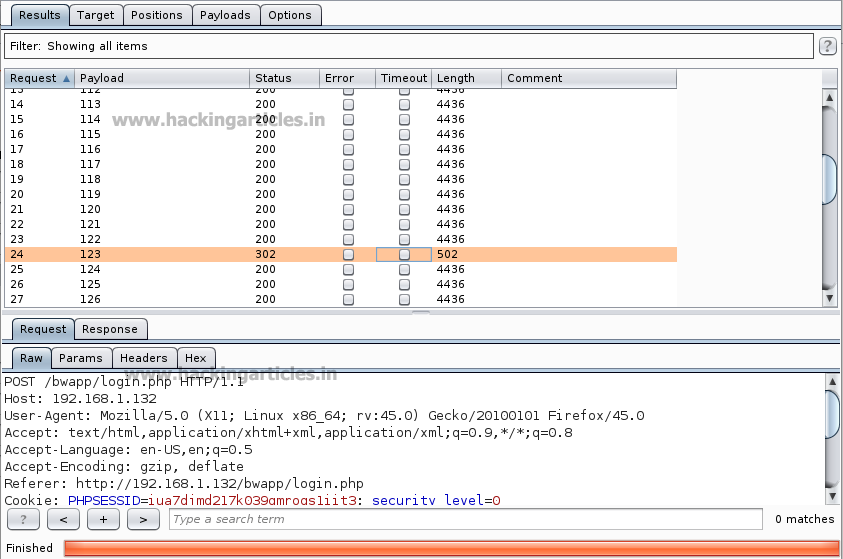This screenshot has width=843, height=559.
Task: Click request viewer scroll down arrow
Action: (832, 496)
